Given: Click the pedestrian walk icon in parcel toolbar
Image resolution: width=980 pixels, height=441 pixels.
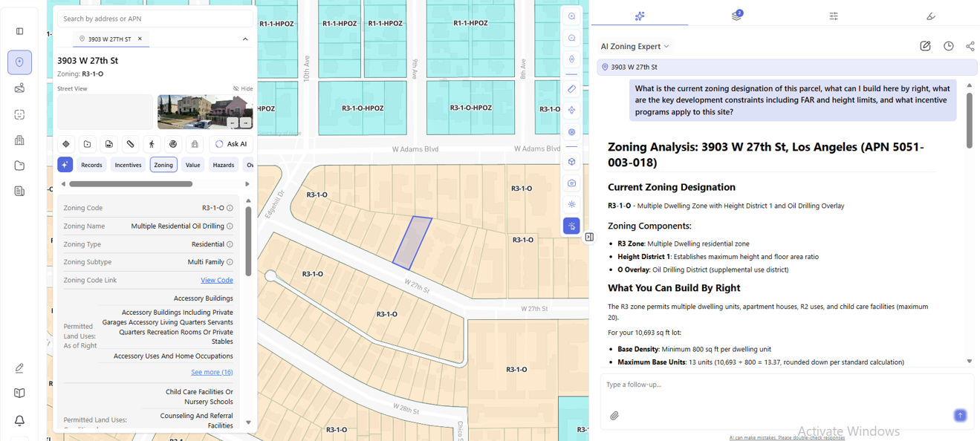Looking at the screenshot, I should (152, 144).
